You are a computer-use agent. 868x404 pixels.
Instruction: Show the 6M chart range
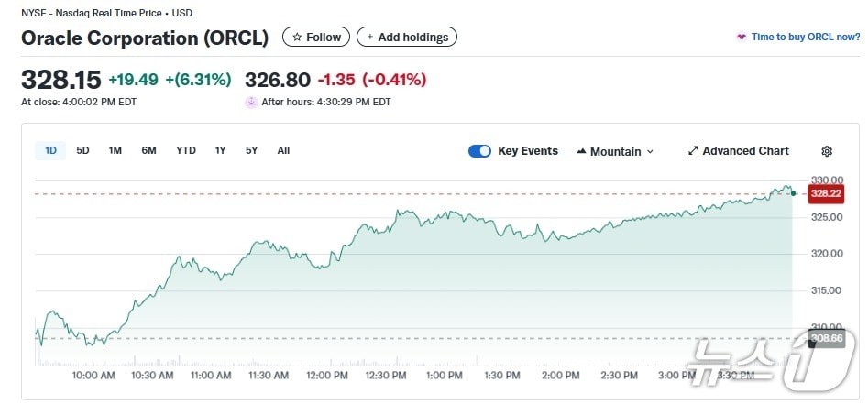[x=148, y=150]
